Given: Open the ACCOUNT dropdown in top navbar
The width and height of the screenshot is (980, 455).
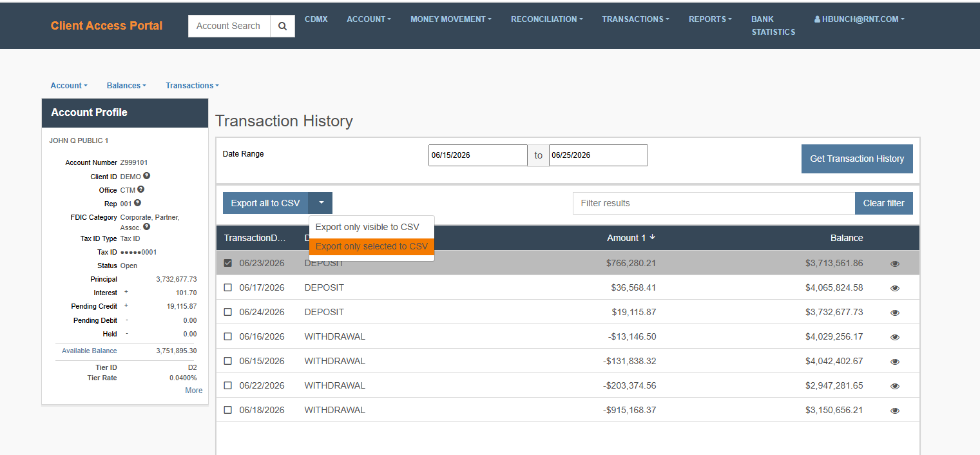Looking at the screenshot, I should (x=369, y=19).
